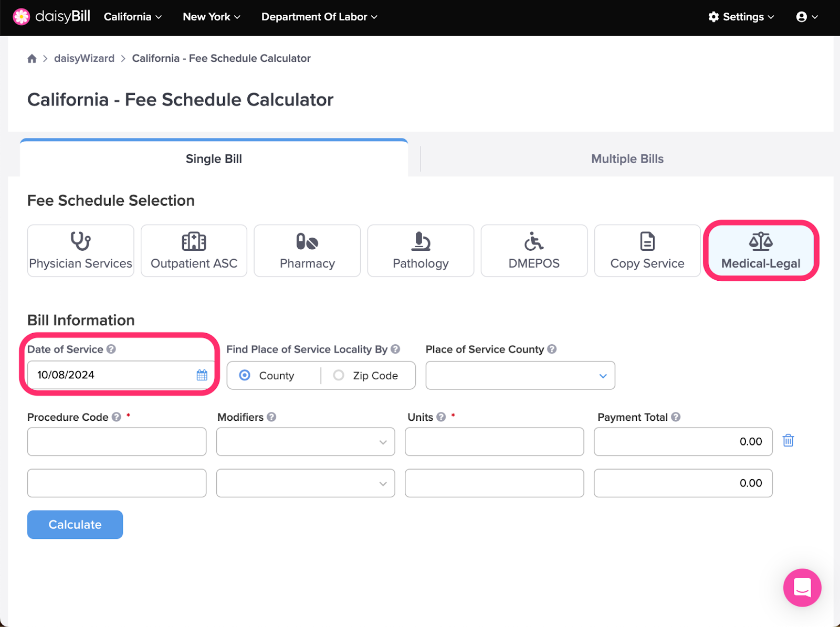Viewport: 840px width, 627px height.
Task: Open Place of Service County dropdown
Action: [520, 375]
